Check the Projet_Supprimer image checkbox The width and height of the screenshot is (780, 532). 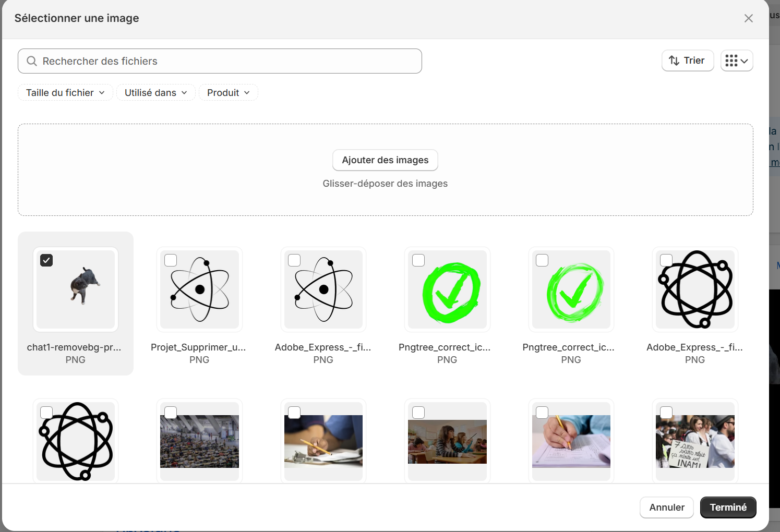(171, 260)
